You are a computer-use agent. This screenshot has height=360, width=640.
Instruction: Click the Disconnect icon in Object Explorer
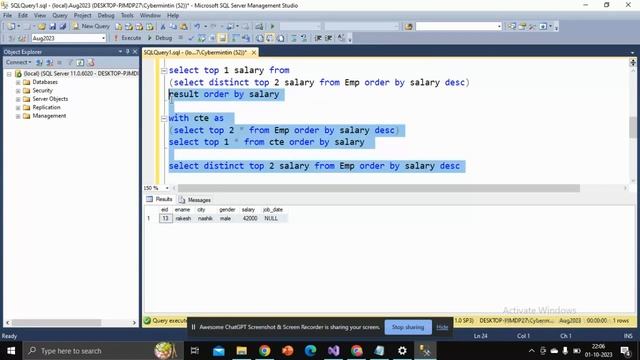click(49, 62)
